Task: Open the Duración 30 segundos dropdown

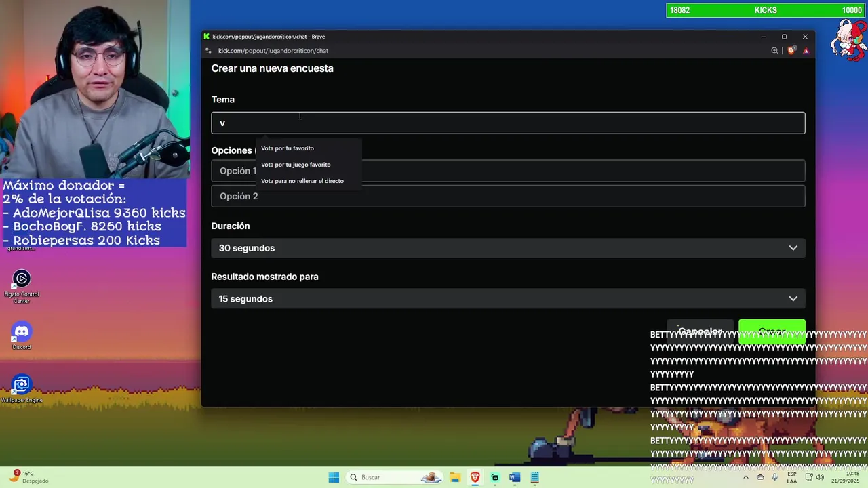Action: pos(508,248)
